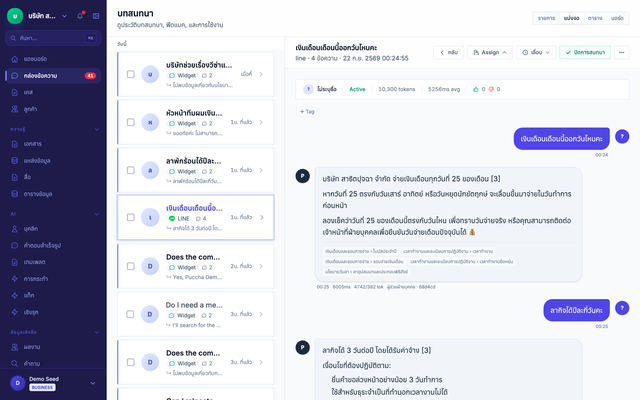The width and height of the screenshot is (640, 400).
Task: Open แท็ก tags icon
Action: (x=15, y=295)
